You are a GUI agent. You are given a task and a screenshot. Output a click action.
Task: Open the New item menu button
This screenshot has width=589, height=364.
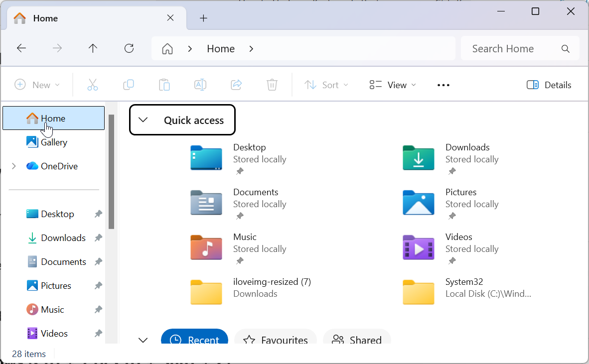point(37,85)
